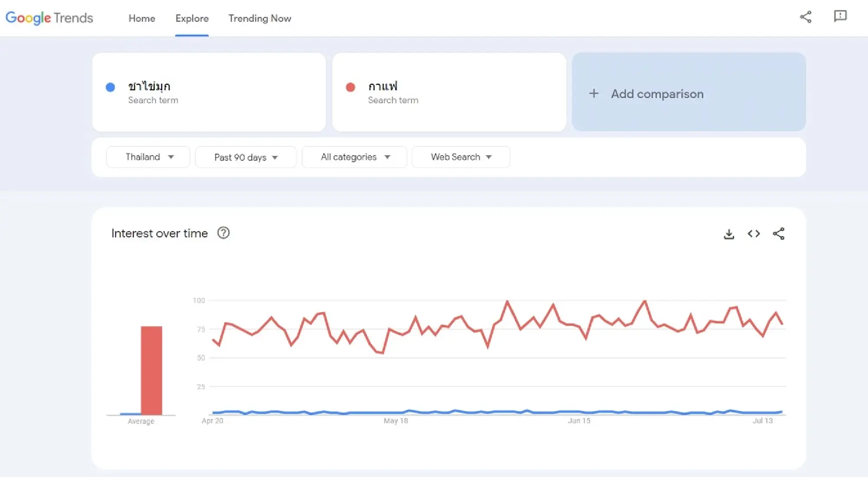868x477 pixels.
Task: Click the plus icon to add comparison
Action: (593, 93)
